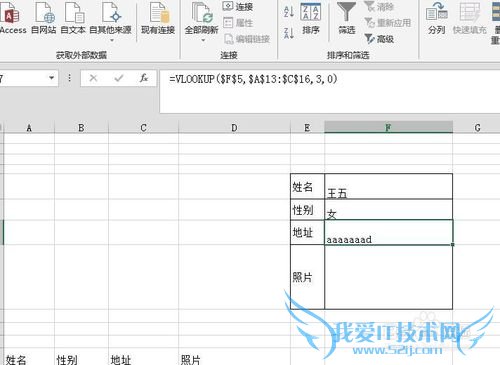This screenshot has height=365, width=500.
Task: Select cell containing 王五
Action: pos(388,187)
